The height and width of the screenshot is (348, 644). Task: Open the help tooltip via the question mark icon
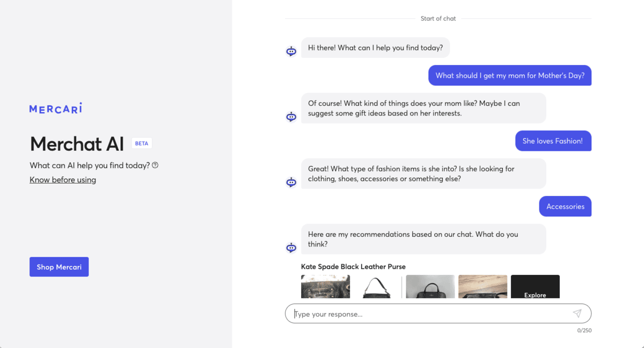(155, 165)
